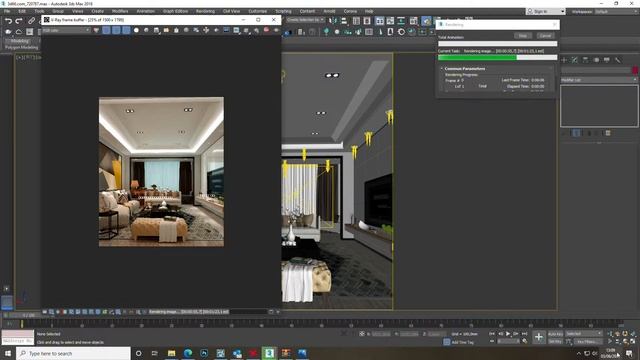Click the Undo arrow in 3ds Max toolbar

[9, 21]
